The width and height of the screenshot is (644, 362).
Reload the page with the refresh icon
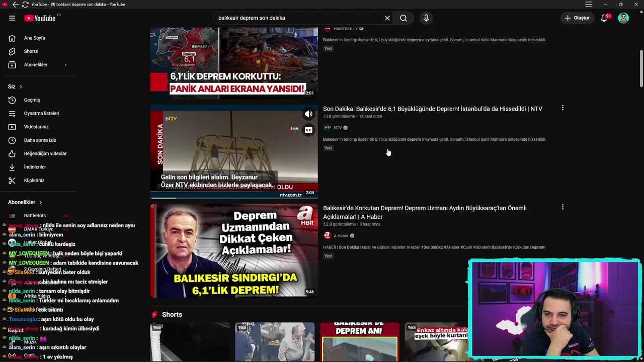pos(25,5)
